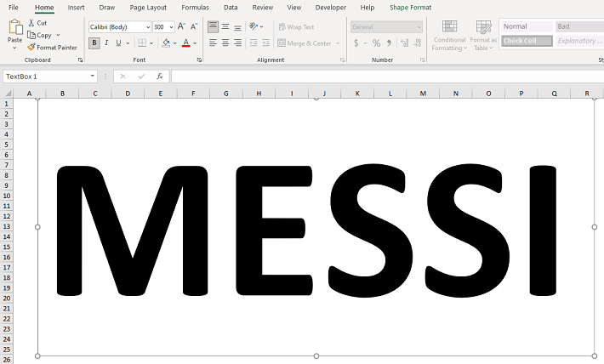
Task: Click the Decrease Decimal icon
Action: [417, 43]
